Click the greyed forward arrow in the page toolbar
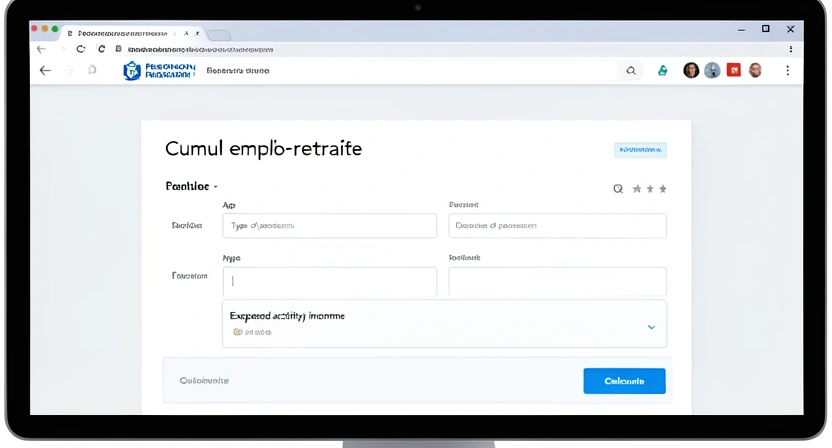The image size is (832, 448). (68, 70)
